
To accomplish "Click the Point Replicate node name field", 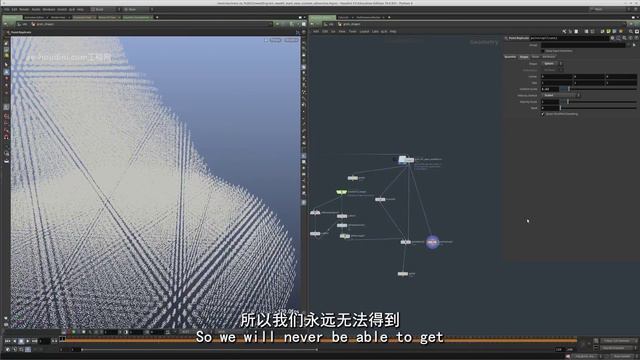I will (x=569, y=38).
